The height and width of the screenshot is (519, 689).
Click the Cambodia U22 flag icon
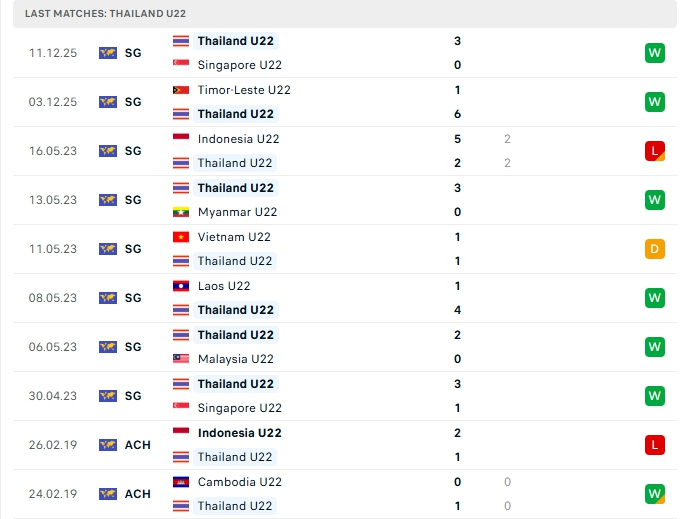pos(181,482)
